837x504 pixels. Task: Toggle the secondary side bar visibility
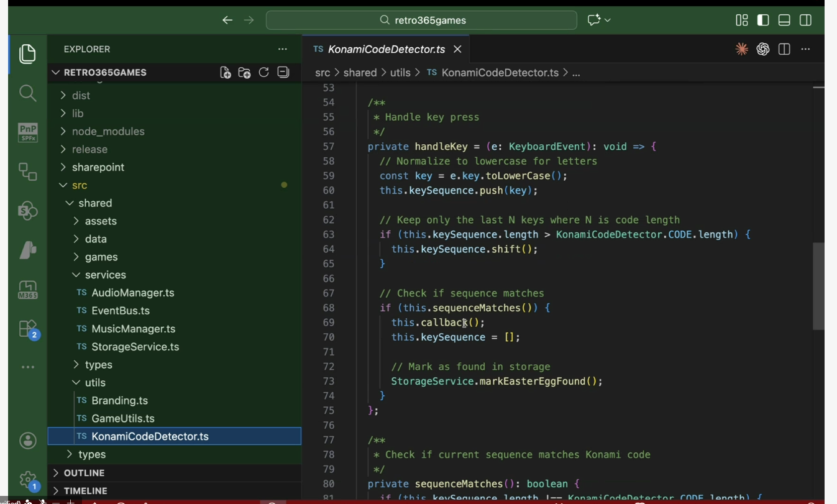pyautogui.click(x=805, y=20)
